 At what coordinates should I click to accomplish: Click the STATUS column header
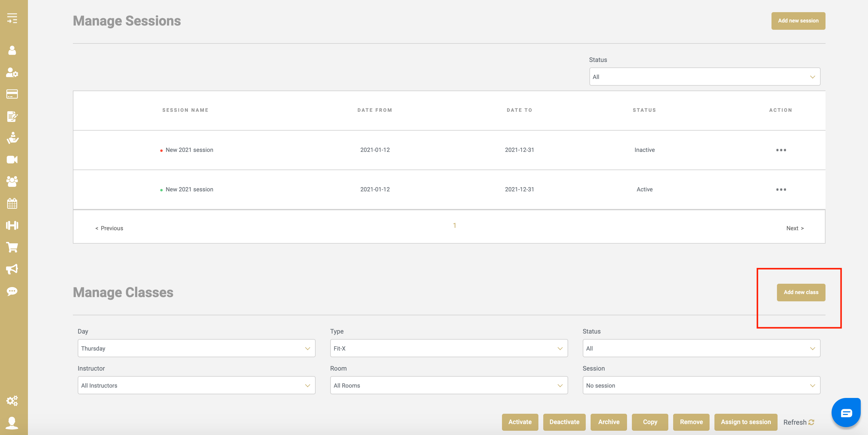point(644,110)
